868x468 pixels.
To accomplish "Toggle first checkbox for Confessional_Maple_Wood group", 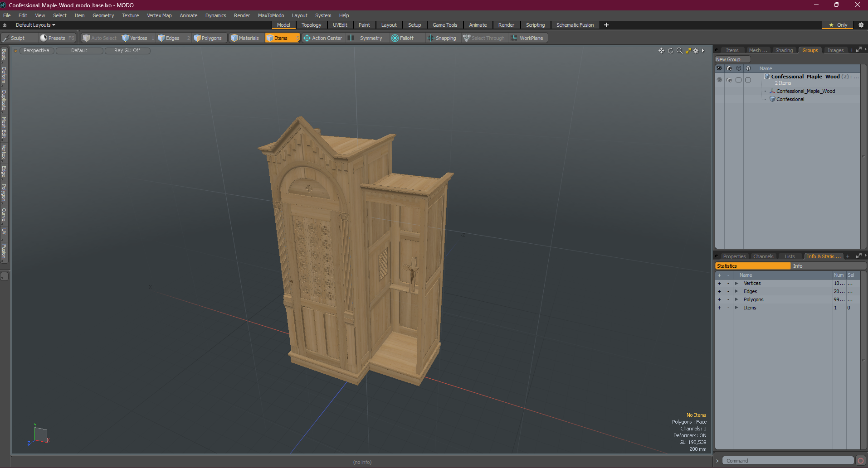I will [738, 80].
